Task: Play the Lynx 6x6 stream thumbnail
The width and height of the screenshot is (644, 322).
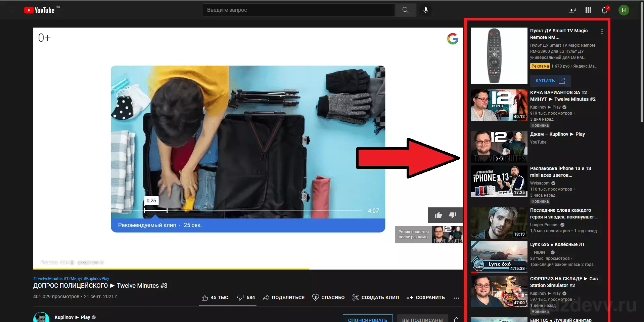Action: point(499,257)
